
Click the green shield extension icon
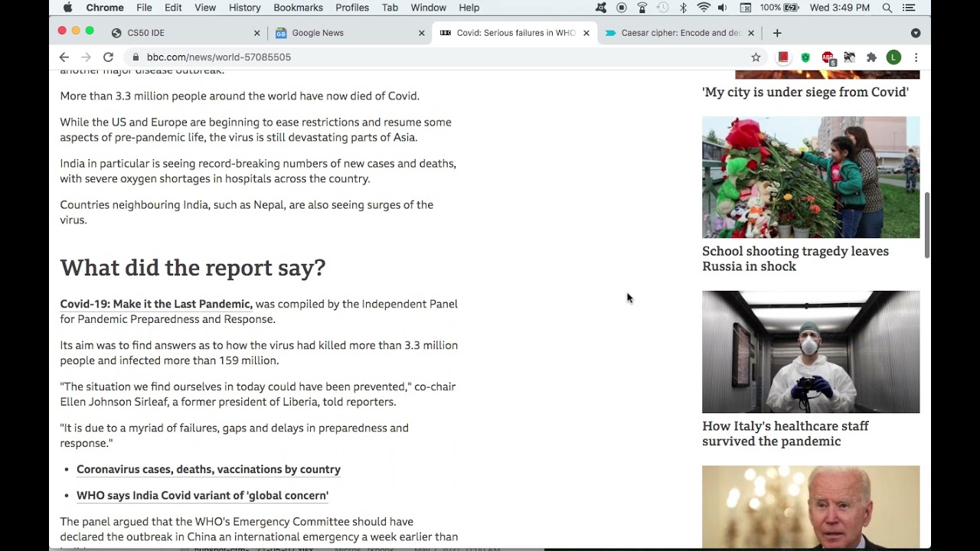[x=805, y=57]
